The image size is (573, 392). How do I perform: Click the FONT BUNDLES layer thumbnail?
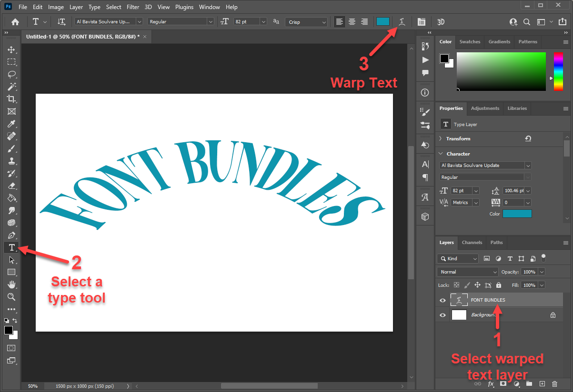click(x=459, y=300)
